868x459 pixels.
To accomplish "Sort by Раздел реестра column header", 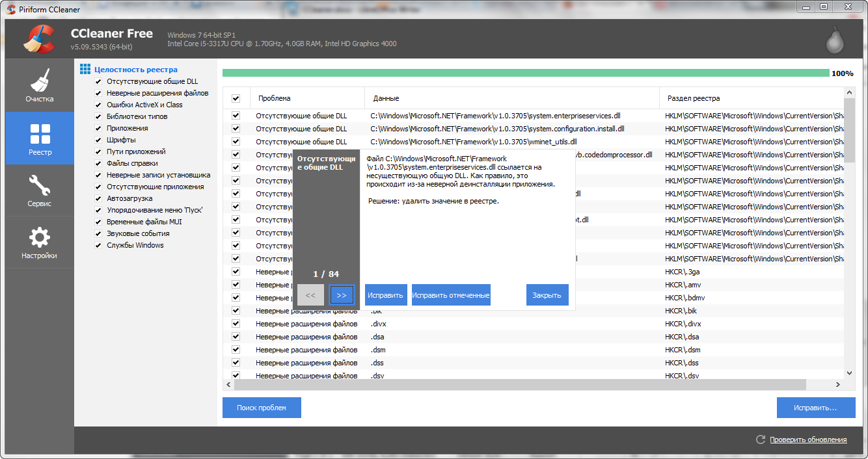I will point(752,98).
